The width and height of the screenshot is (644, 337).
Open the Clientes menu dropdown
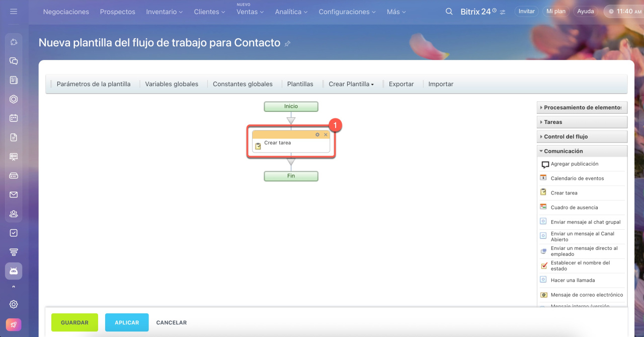click(210, 12)
